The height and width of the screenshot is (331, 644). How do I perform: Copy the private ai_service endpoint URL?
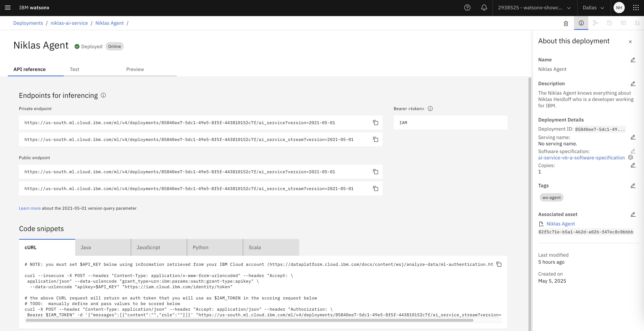[x=375, y=123]
